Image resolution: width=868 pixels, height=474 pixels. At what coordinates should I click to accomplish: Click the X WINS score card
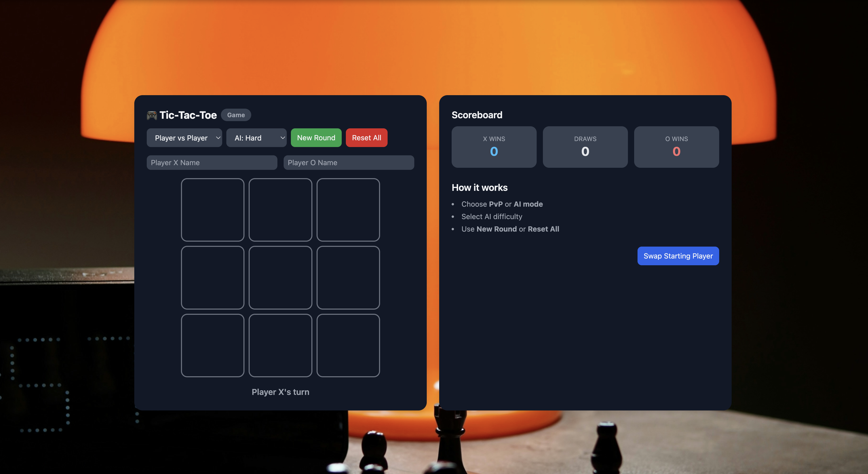[494, 147]
